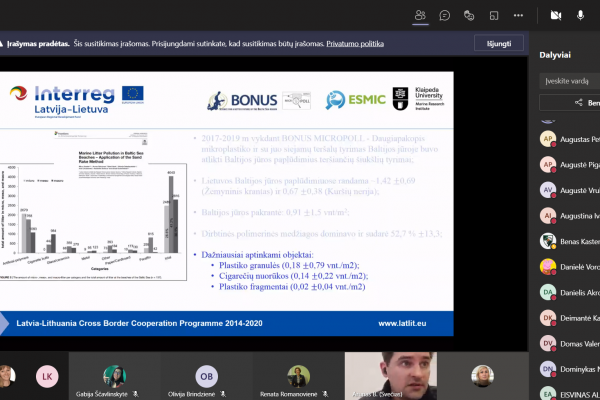Click Danielė Voro avatar picture
This screenshot has height=400, width=600.
pyautogui.click(x=548, y=267)
